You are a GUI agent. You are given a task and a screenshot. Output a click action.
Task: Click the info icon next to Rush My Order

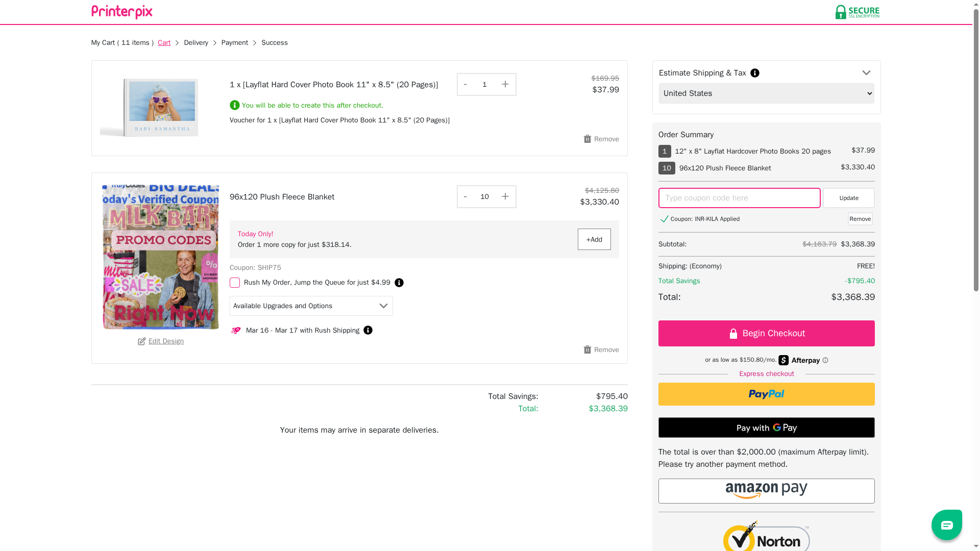[399, 283]
